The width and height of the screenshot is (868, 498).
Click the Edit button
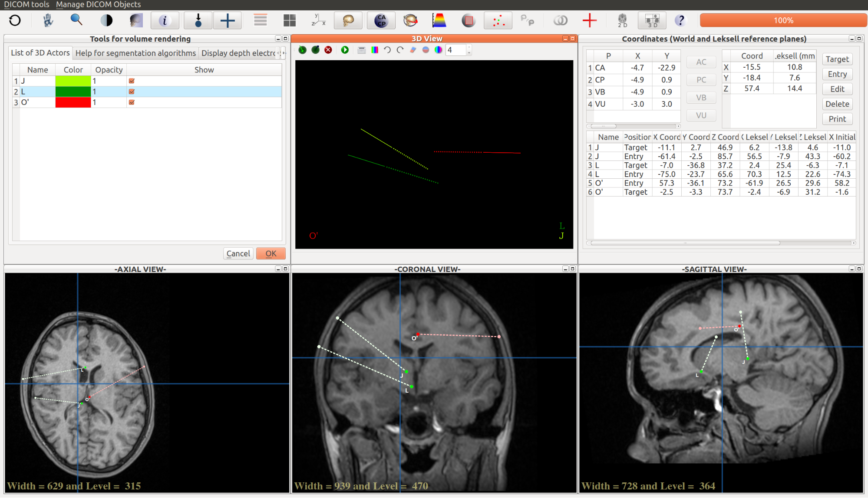[x=837, y=89]
